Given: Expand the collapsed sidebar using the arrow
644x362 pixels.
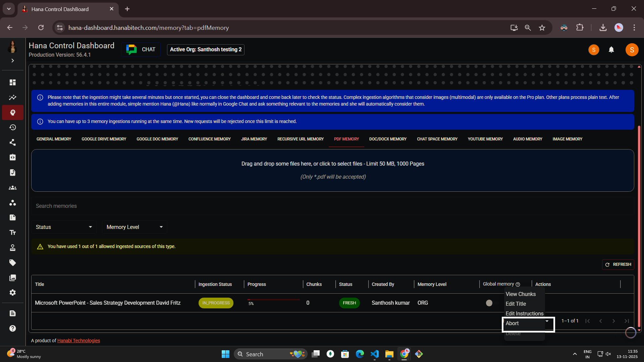Looking at the screenshot, I should point(12,60).
